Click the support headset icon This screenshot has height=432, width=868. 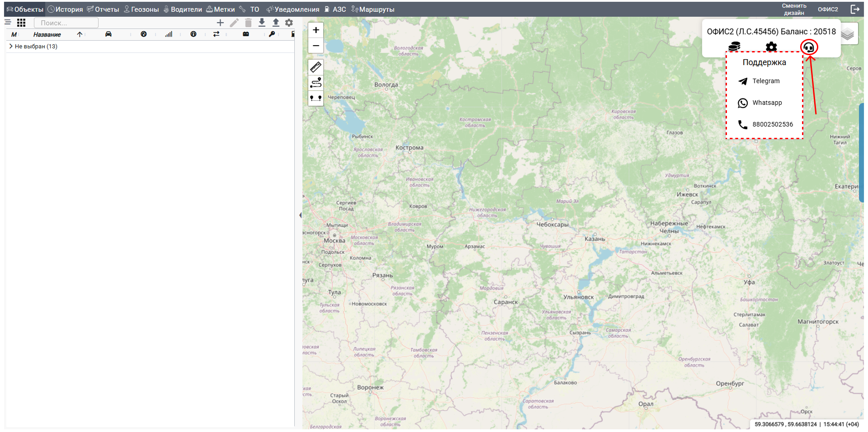point(809,47)
